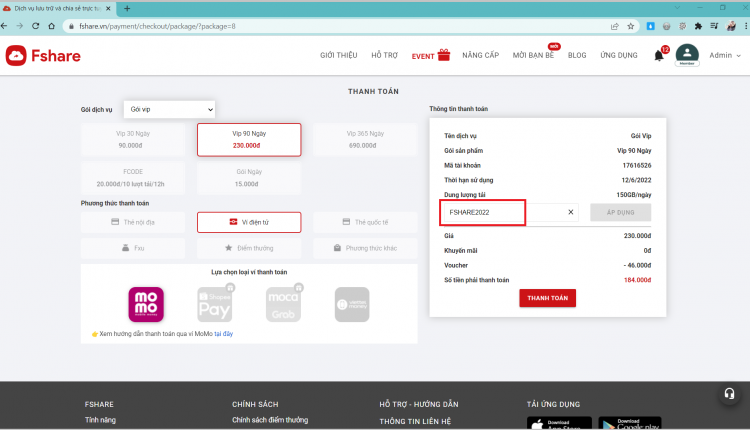Open HỖ TRỢ menu item
750x430 pixels.
[385, 55]
